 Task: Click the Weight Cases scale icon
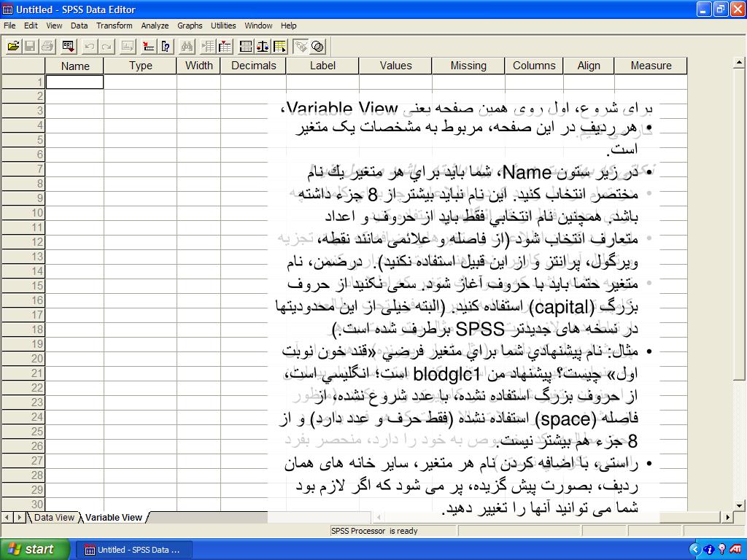(x=263, y=46)
